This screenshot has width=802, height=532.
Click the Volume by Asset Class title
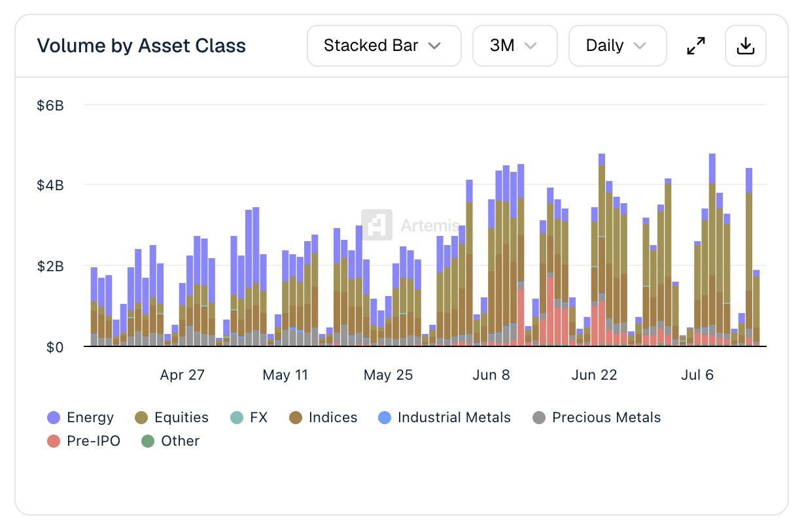(x=141, y=46)
